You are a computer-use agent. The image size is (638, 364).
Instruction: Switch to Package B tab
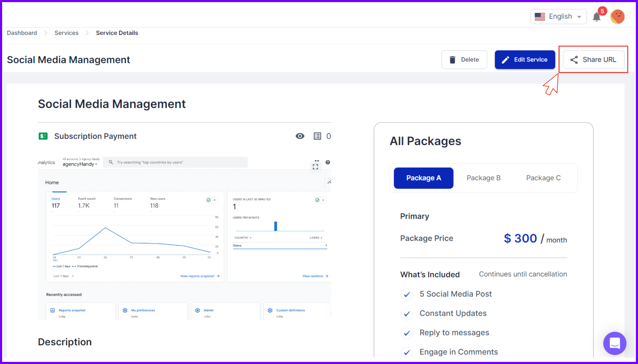pos(484,178)
